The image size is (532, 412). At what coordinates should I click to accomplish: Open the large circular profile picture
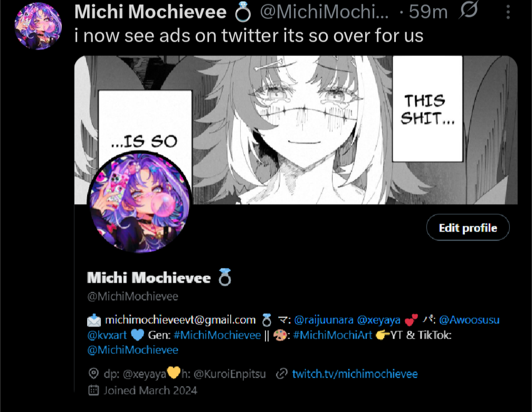140,203
